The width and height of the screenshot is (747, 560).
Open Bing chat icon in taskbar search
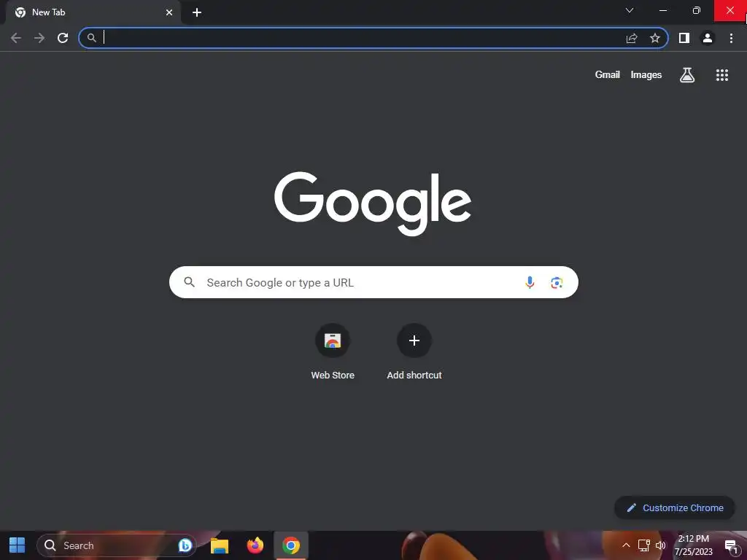185,545
